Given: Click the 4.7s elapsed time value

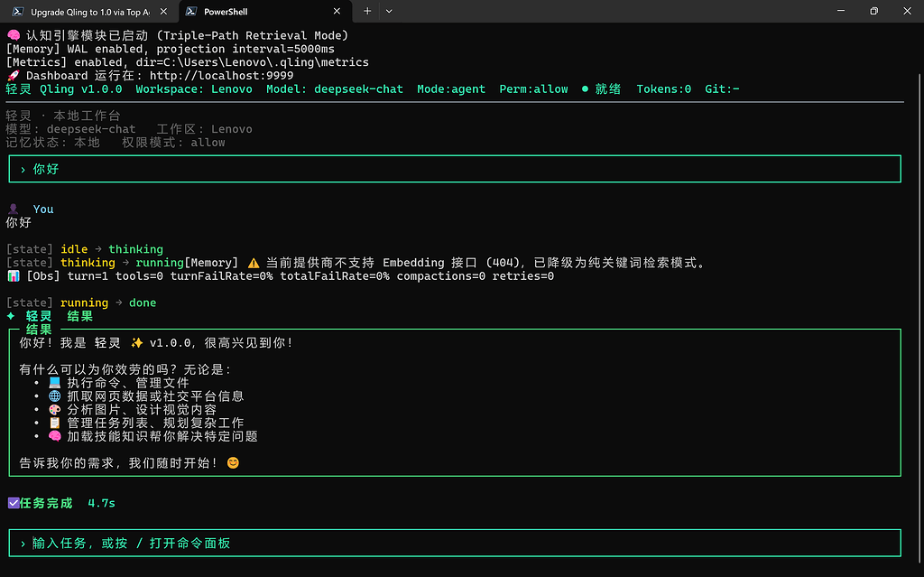Looking at the screenshot, I should 101,503.
